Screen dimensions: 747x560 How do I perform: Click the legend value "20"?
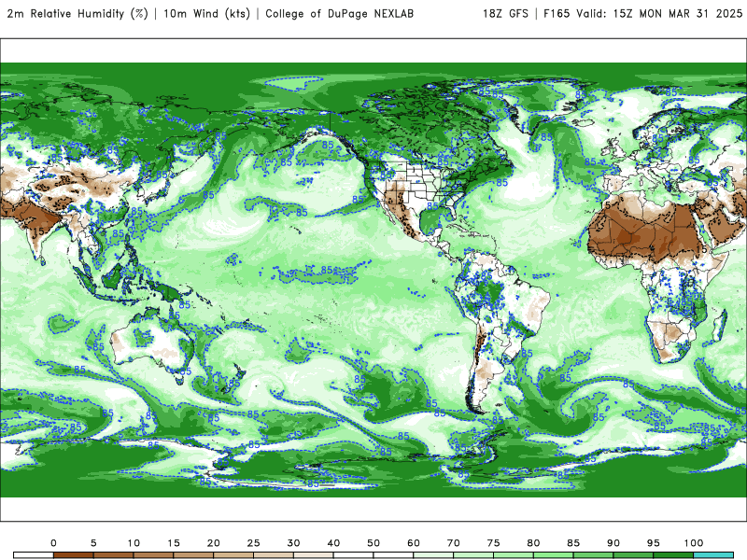point(214,543)
